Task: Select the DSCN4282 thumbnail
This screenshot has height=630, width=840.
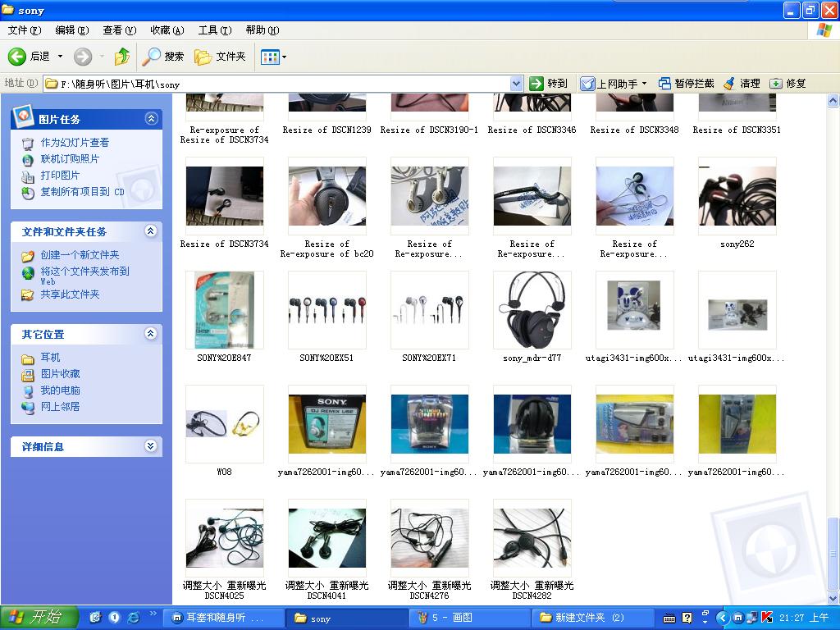Action: (532, 538)
